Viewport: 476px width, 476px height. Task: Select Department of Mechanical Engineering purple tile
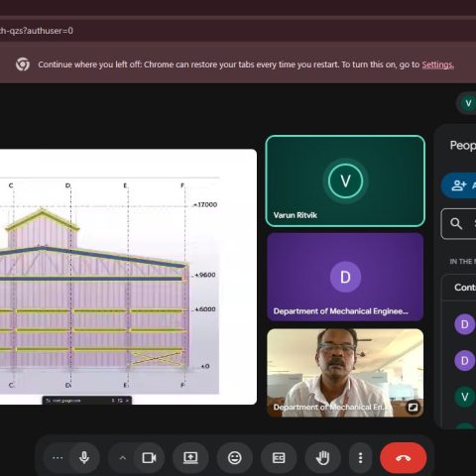(x=345, y=277)
